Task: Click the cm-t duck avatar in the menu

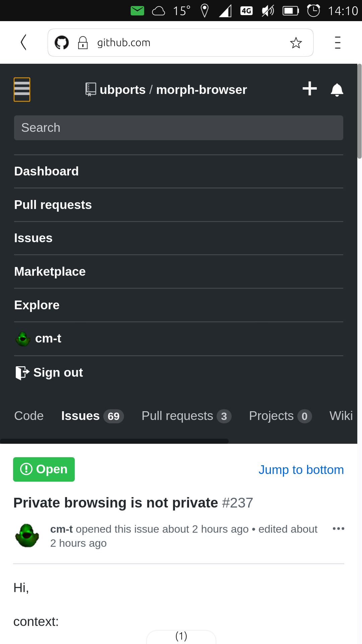Action: click(22, 338)
